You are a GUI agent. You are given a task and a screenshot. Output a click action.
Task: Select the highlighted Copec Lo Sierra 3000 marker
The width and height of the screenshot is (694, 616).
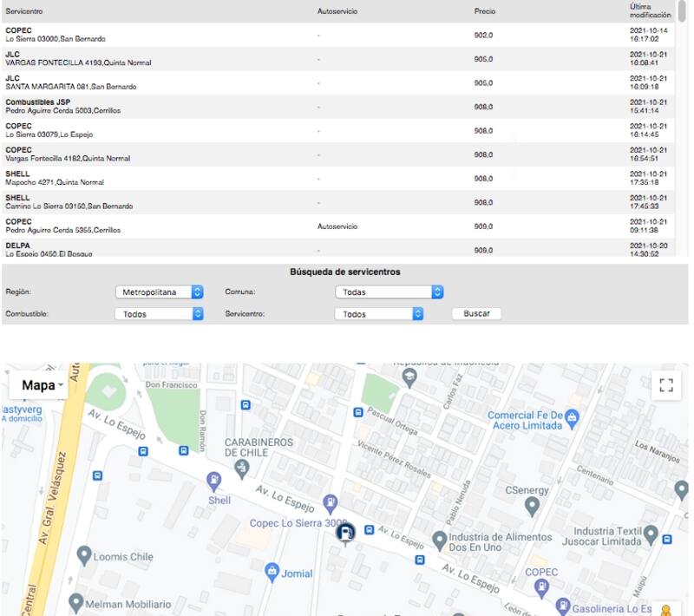(x=345, y=533)
